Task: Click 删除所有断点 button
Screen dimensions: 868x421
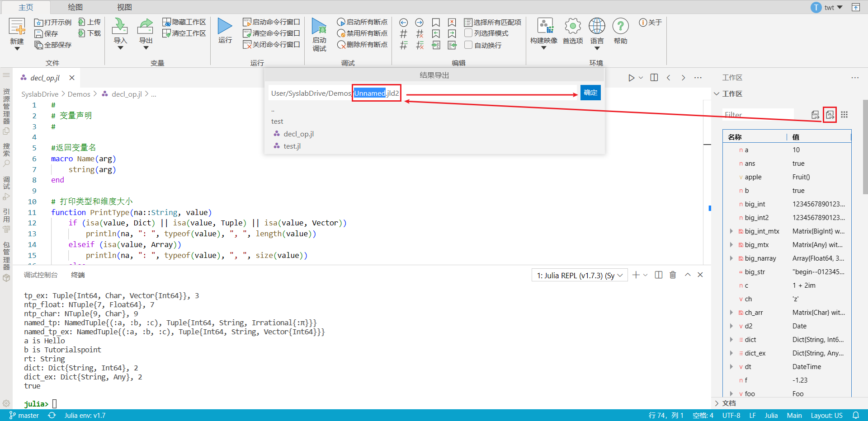Action: coord(362,45)
